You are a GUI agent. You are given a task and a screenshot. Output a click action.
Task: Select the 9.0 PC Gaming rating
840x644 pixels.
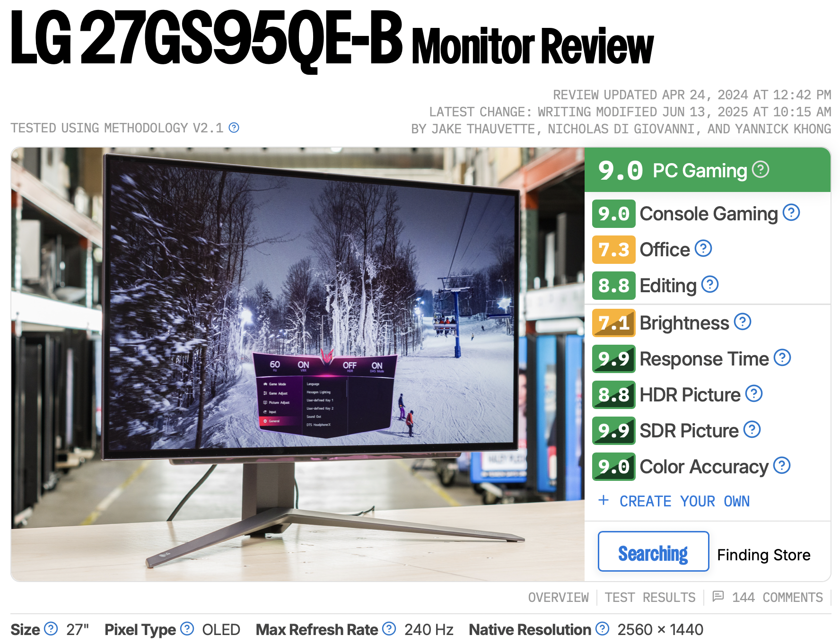[708, 170]
